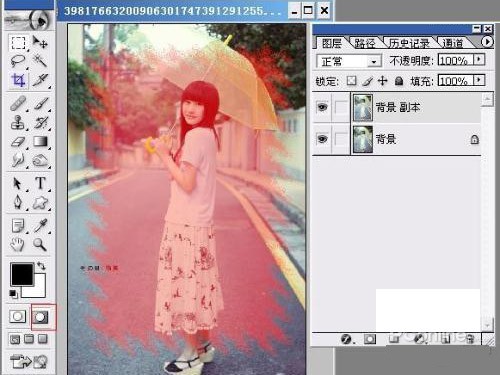Select the Lasso tool

18,61
